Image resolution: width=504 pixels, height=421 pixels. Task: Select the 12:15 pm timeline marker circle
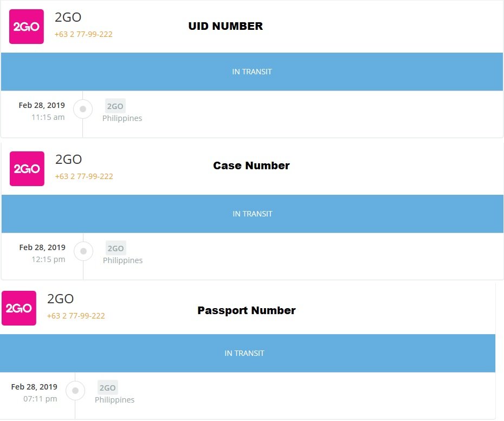pyautogui.click(x=83, y=251)
